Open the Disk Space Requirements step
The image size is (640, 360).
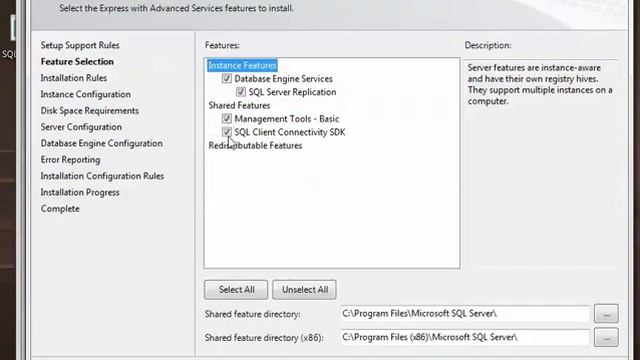[90, 111]
